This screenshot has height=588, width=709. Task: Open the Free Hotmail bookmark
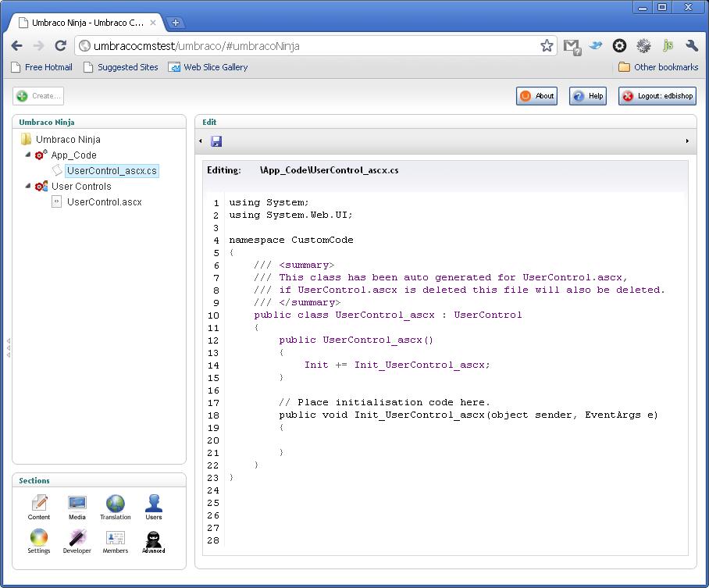point(41,67)
